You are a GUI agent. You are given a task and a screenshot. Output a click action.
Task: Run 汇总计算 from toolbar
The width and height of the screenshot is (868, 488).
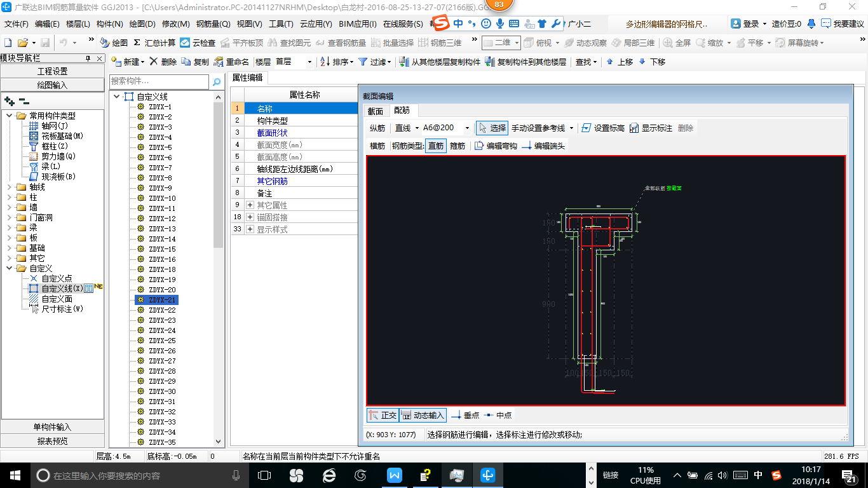point(154,43)
